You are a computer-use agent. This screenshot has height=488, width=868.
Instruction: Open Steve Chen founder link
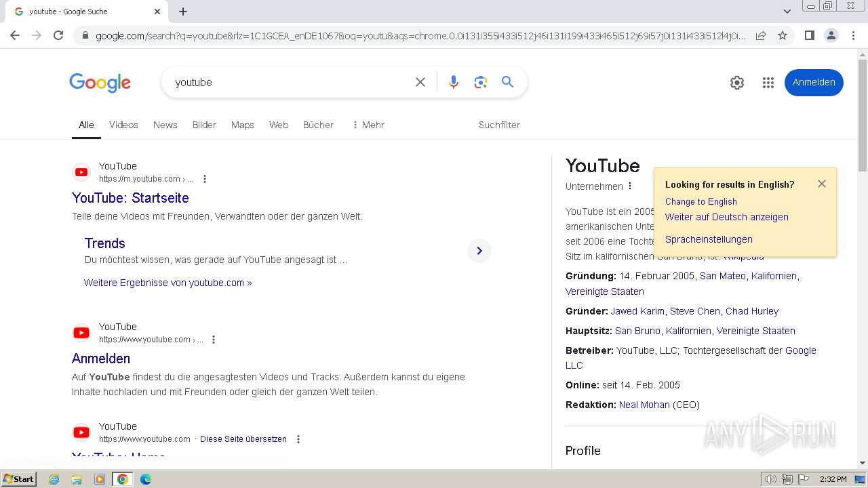695,311
